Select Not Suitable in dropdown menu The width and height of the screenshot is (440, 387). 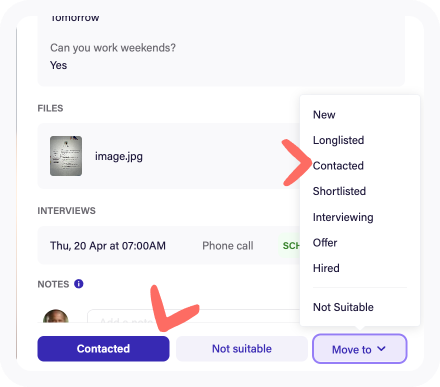[343, 307]
